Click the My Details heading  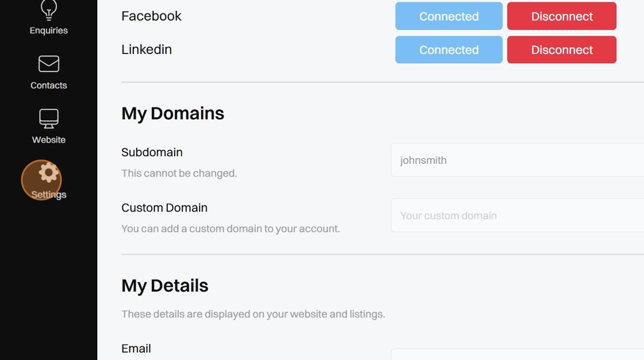pos(165,286)
